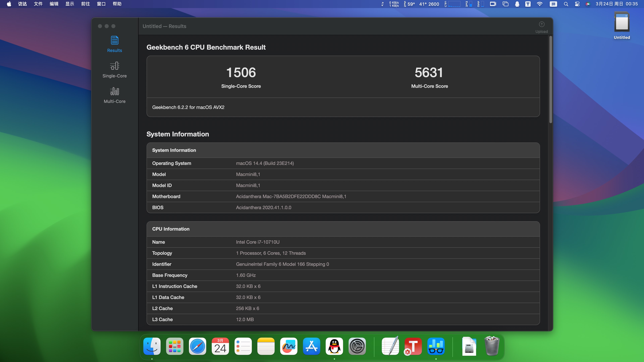Open the Untitled SD card desktop icon
Image resolution: width=644 pixels, height=362 pixels.
pyautogui.click(x=622, y=22)
